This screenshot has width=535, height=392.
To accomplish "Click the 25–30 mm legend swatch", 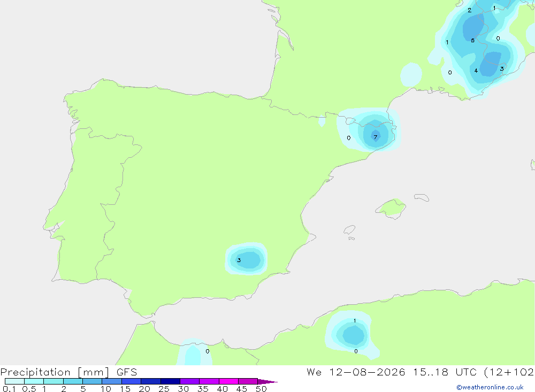I will [170, 381].
